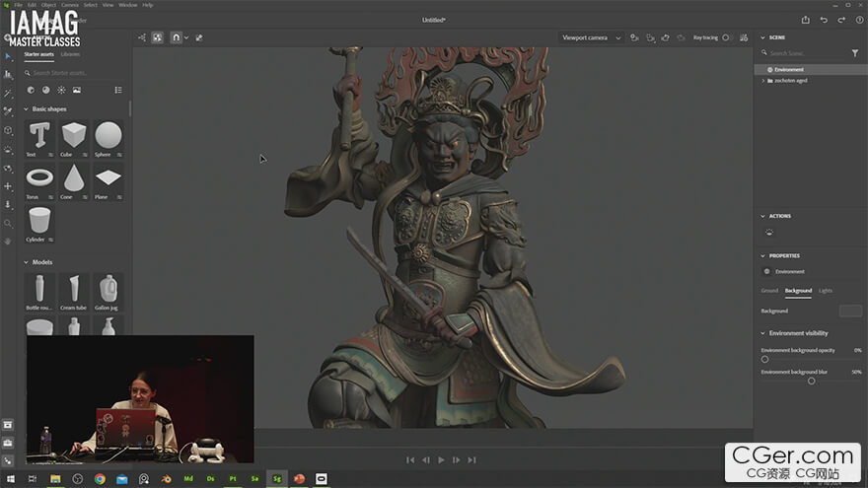Click the redo arrow
This screenshot has width=868, height=488.
pos(841,20)
